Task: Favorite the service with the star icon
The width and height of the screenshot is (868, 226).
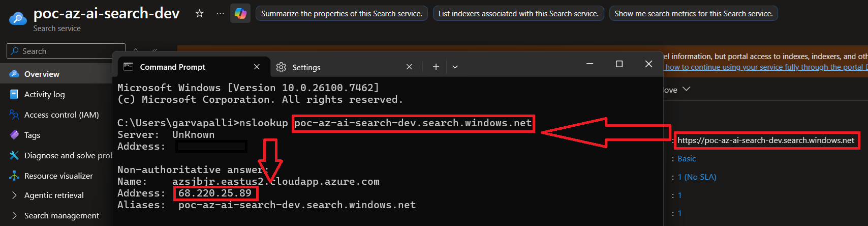Action: [x=200, y=13]
